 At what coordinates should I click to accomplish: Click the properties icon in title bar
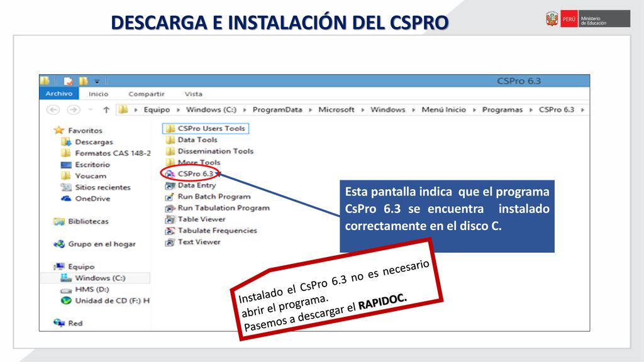tap(68, 81)
